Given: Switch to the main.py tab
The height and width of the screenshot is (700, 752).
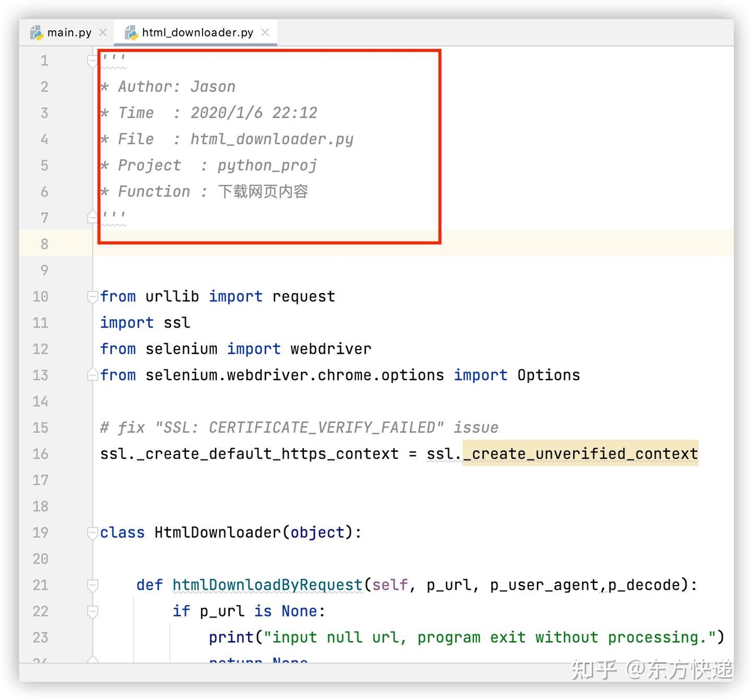Looking at the screenshot, I should pos(69,32).
